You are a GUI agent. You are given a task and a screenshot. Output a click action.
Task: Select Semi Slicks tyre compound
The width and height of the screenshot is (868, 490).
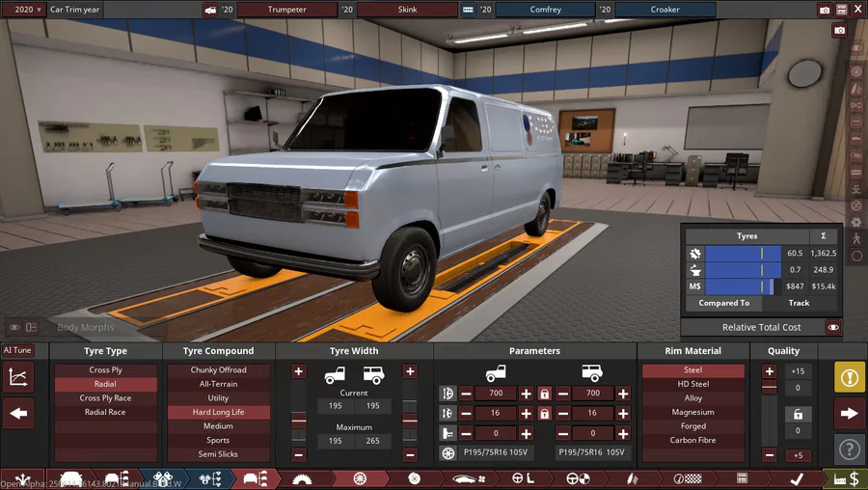(x=218, y=454)
